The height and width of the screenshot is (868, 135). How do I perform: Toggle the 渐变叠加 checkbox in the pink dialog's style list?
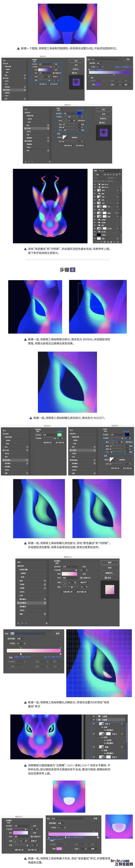[18, 603]
